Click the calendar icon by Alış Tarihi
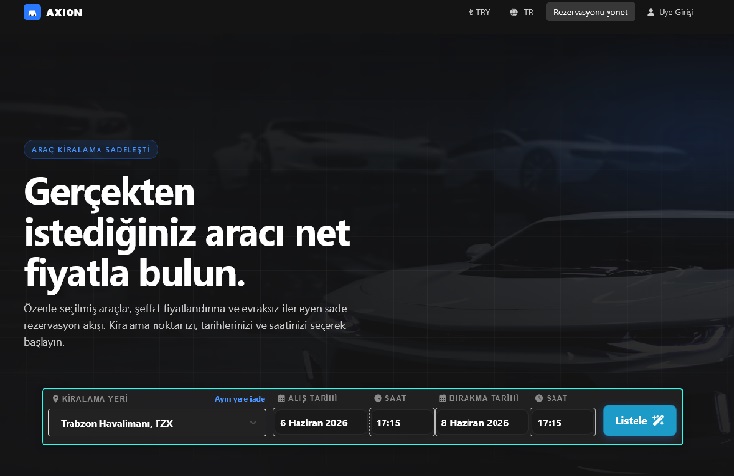 [281, 398]
